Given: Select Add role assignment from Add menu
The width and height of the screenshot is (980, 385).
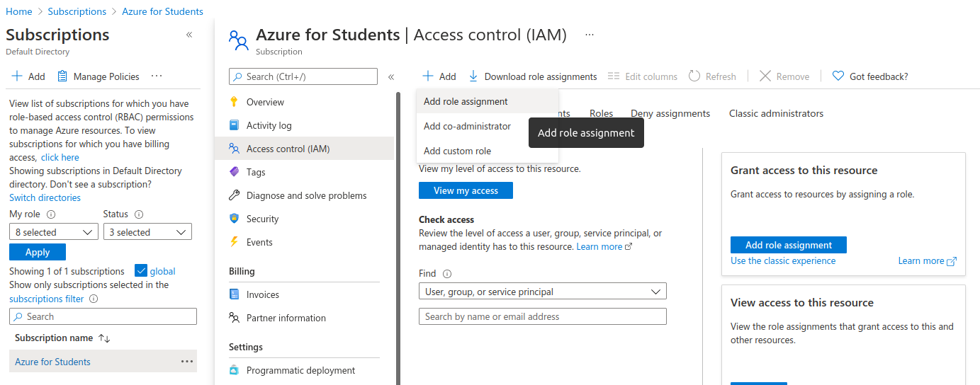Looking at the screenshot, I should coord(488,101).
